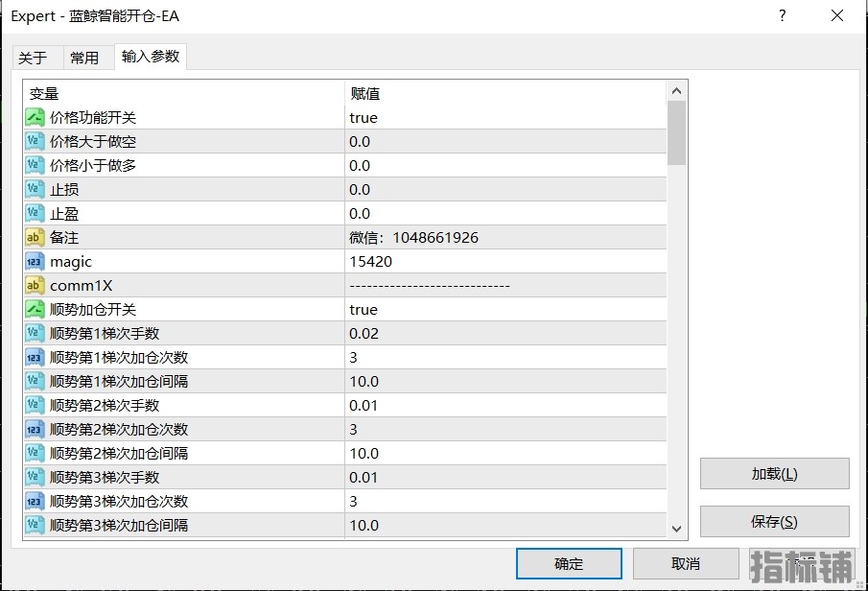Click the 保存(S) button

774,521
